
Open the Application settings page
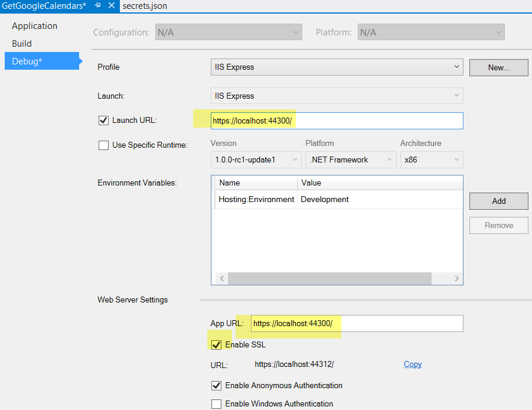tap(35, 26)
